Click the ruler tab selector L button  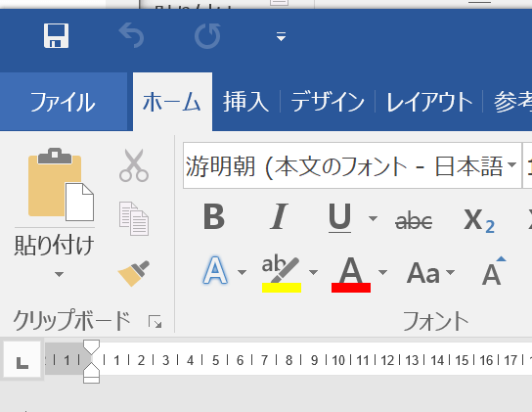(22, 360)
